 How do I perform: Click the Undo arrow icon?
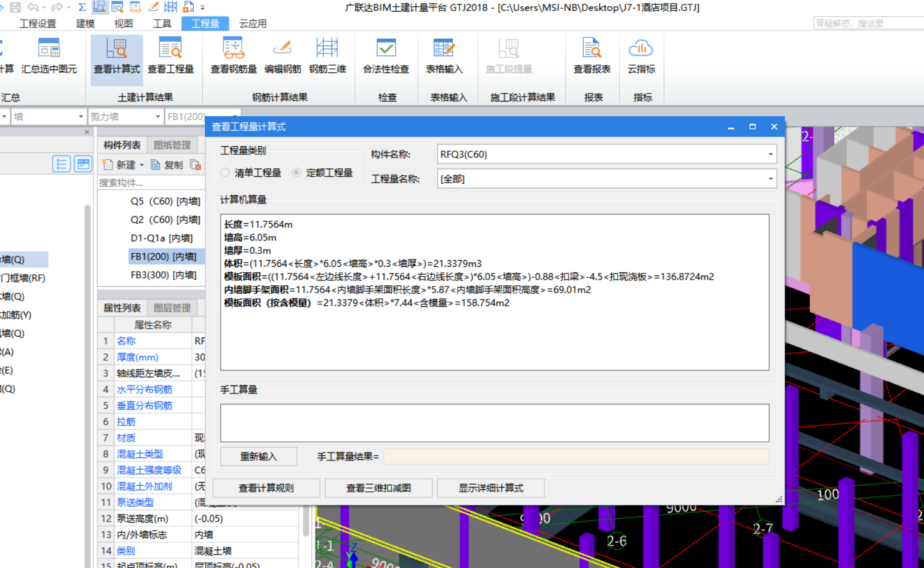click(x=33, y=7)
